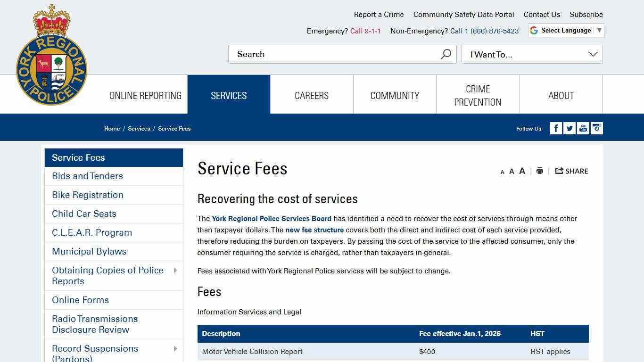Open the Select Language dropdown

pos(565,30)
